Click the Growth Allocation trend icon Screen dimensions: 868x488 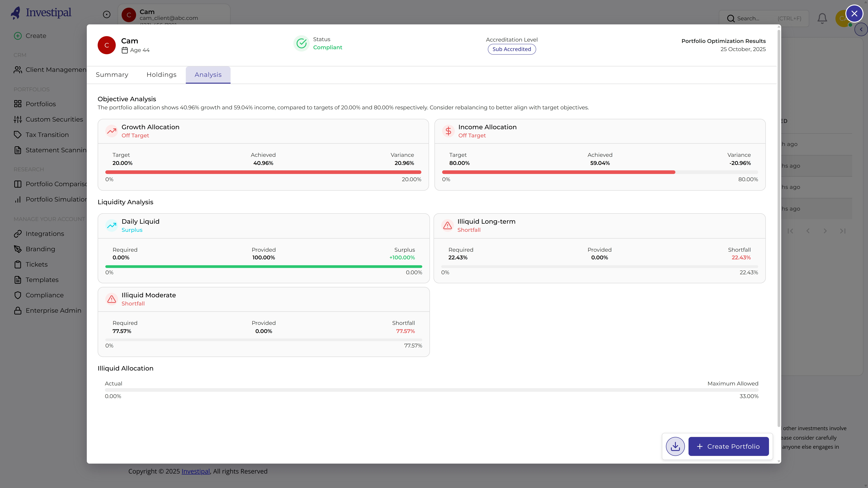tap(112, 131)
